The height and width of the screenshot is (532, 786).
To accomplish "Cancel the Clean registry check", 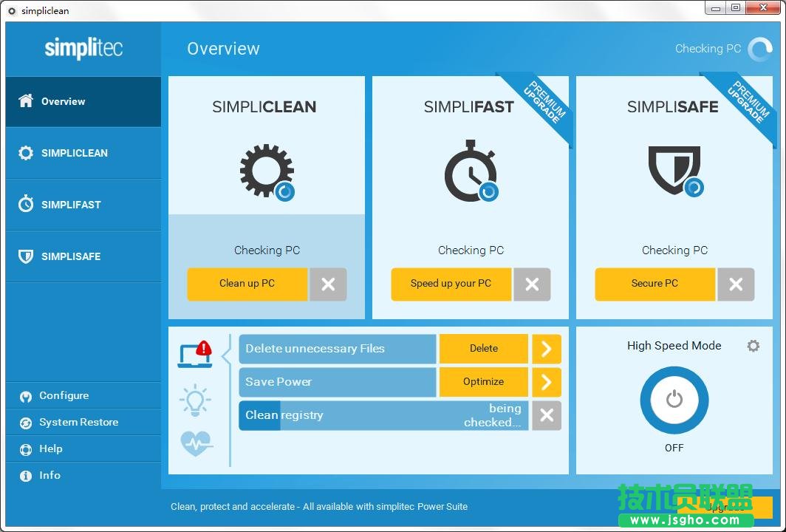I will coord(547,415).
